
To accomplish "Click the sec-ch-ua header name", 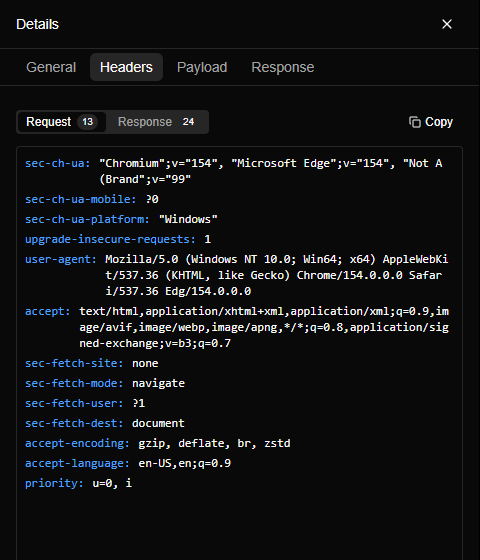I will (x=58, y=164).
